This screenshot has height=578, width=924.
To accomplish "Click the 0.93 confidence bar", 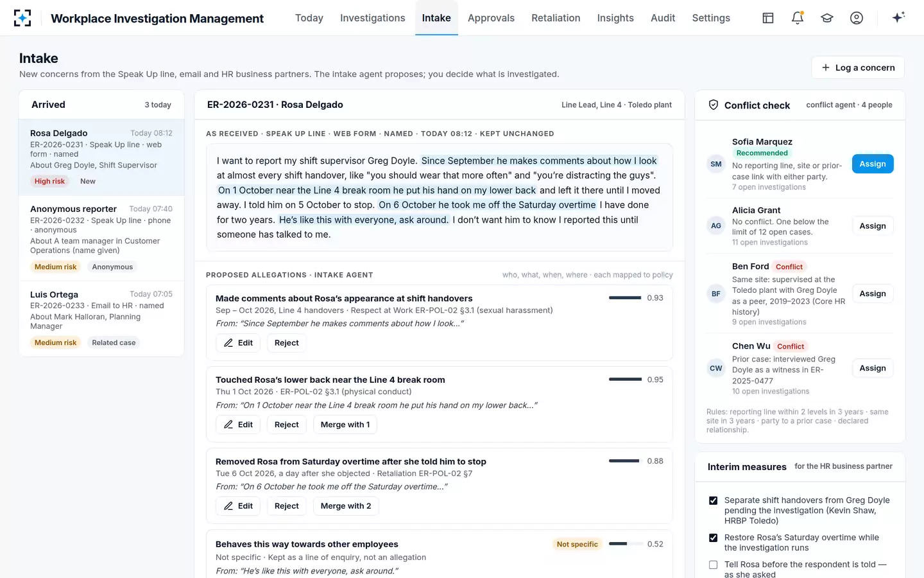I will coord(626,297).
